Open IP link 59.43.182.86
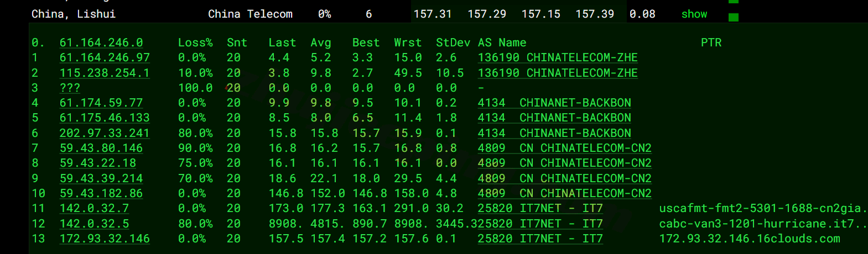868x254 pixels. (x=101, y=193)
